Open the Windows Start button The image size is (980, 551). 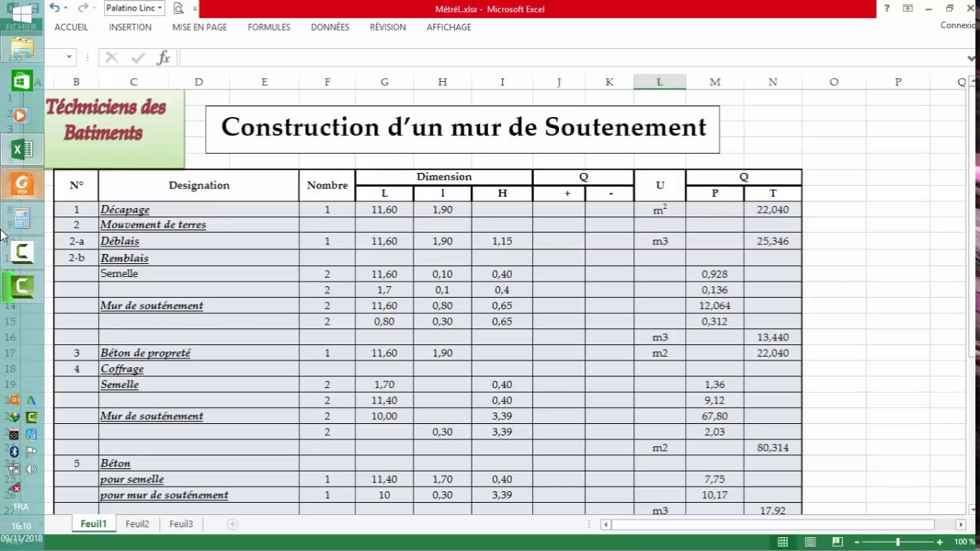(x=21, y=14)
